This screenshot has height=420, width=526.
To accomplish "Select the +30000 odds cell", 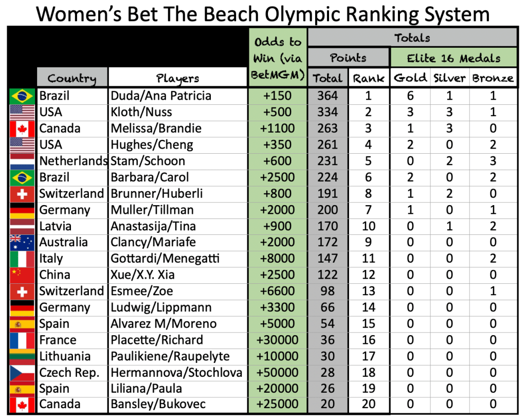I will (x=278, y=340).
